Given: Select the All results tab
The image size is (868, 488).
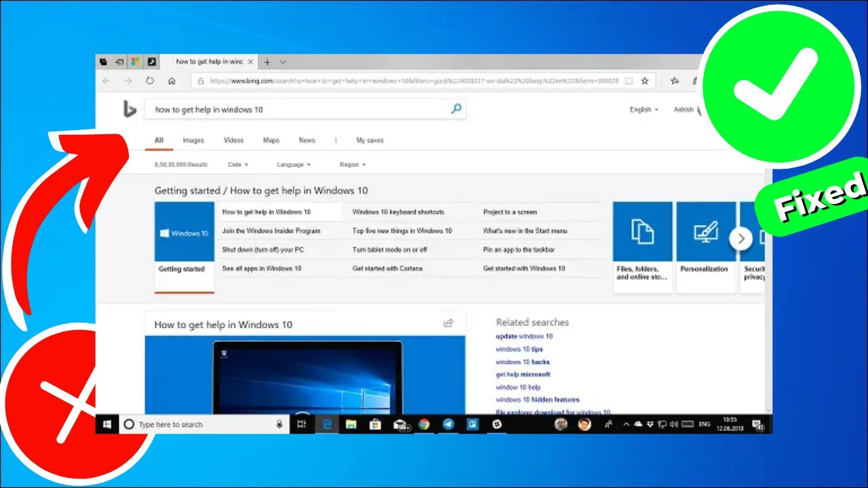Looking at the screenshot, I should [x=159, y=140].
